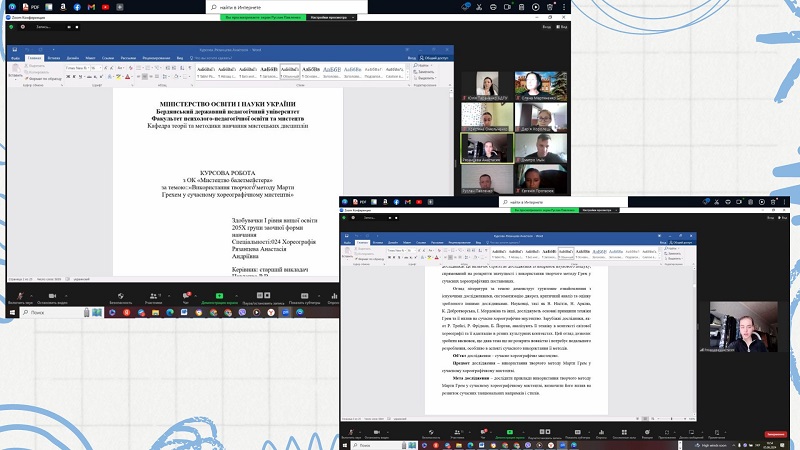Open the Файл tab in title-page Word window
This screenshot has width=800, height=450.
click(x=15, y=58)
